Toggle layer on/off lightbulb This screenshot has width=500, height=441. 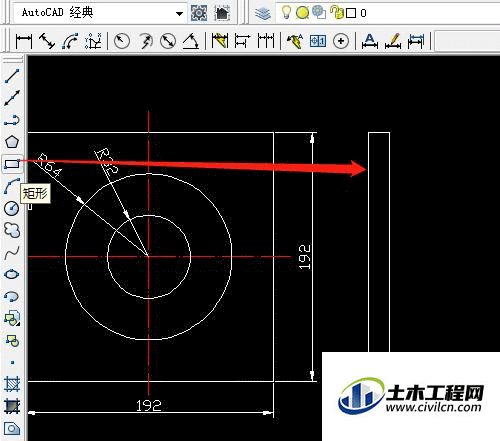click(x=286, y=13)
